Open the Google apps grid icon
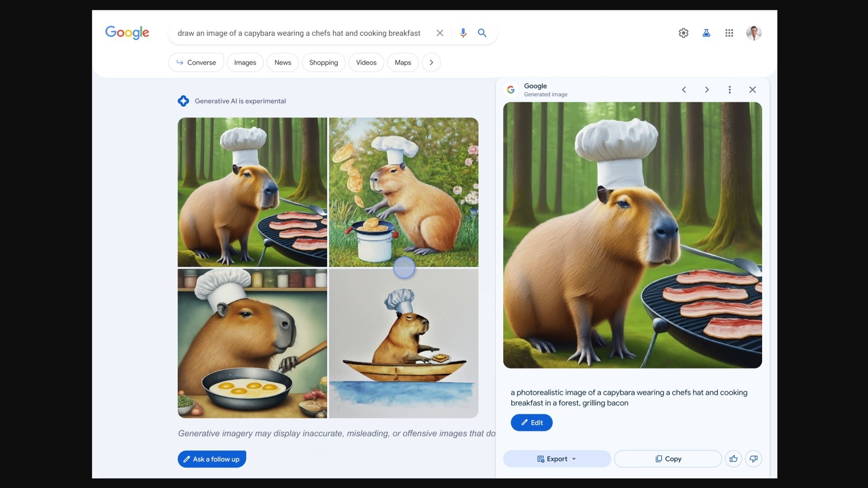This screenshot has width=868, height=488. [x=729, y=33]
